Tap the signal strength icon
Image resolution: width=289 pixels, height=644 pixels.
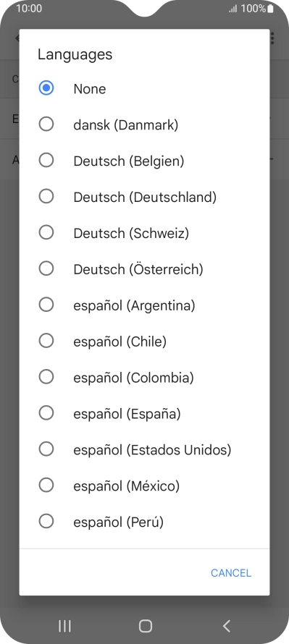pyautogui.click(x=233, y=9)
